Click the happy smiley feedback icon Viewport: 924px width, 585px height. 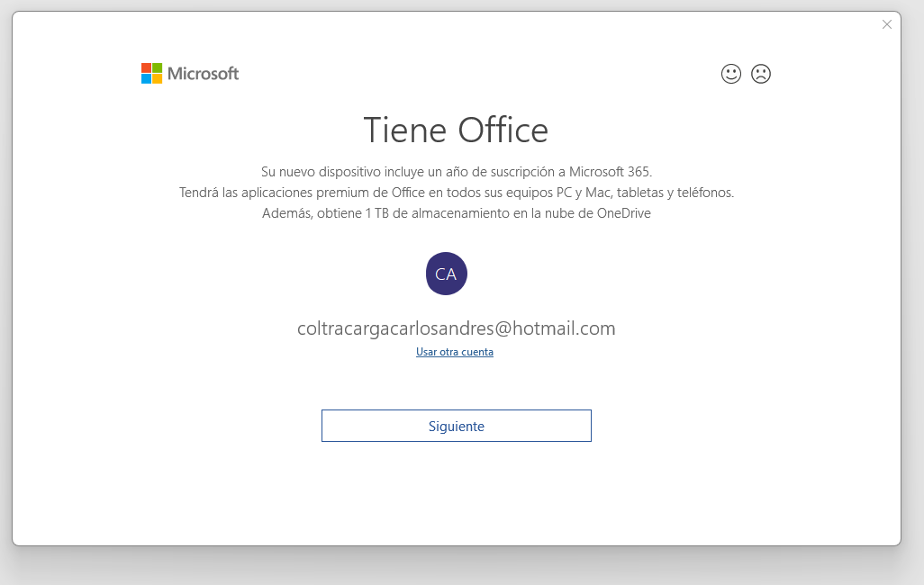coord(730,74)
